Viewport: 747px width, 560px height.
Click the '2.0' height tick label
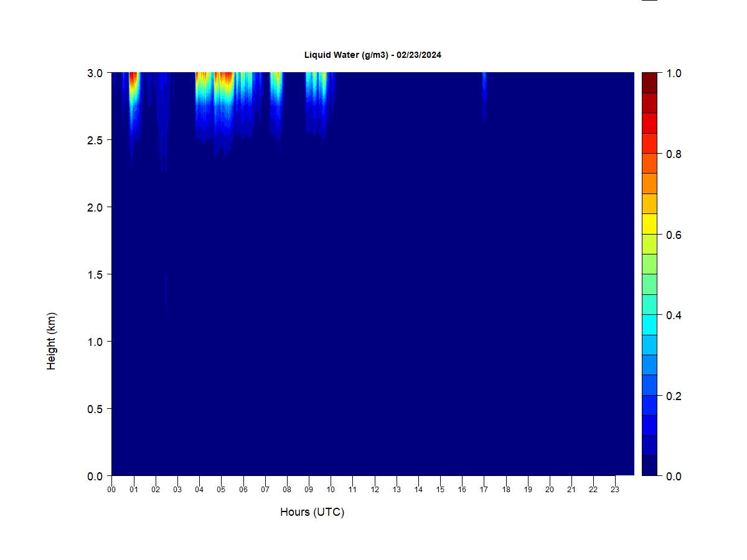point(95,207)
